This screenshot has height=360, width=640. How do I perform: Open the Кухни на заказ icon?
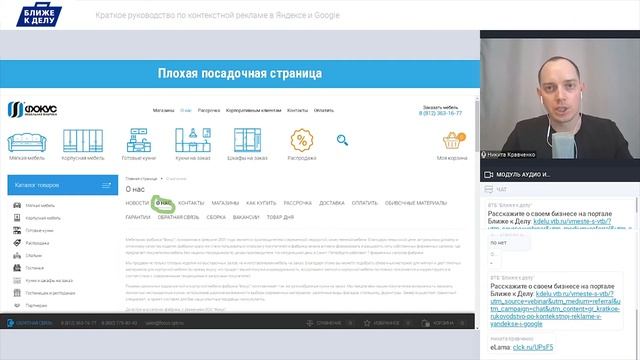(193, 140)
